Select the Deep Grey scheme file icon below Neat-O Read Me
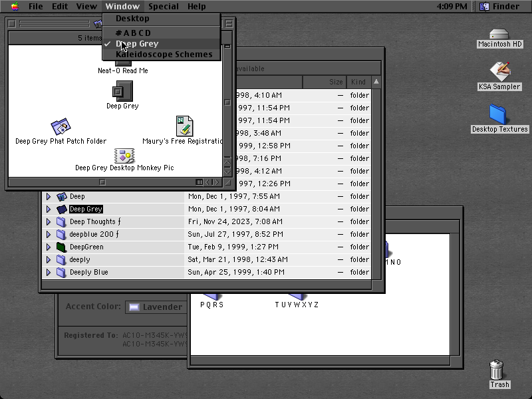The height and width of the screenshot is (399, 532). pos(122,91)
